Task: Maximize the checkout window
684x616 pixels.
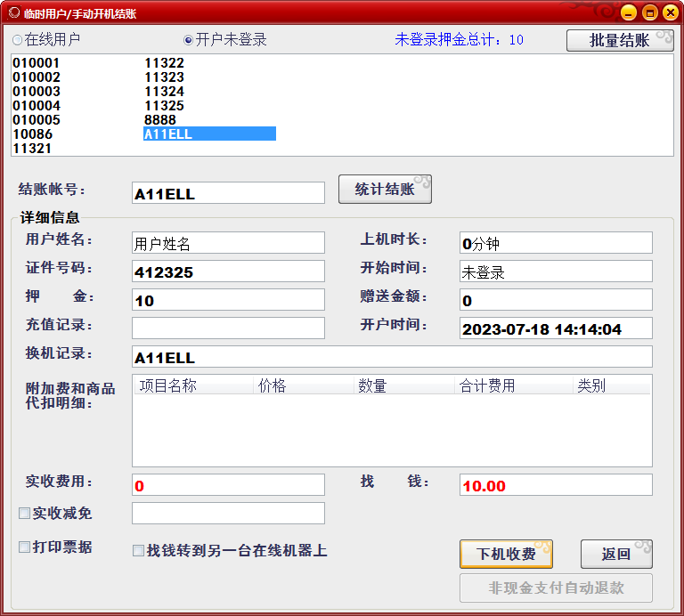Action: pos(649,12)
